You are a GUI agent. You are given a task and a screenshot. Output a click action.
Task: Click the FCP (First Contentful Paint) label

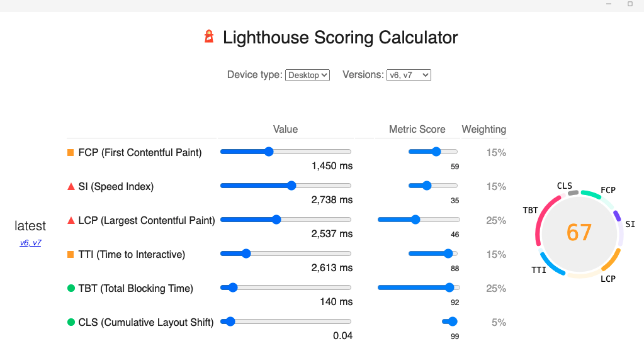click(140, 153)
